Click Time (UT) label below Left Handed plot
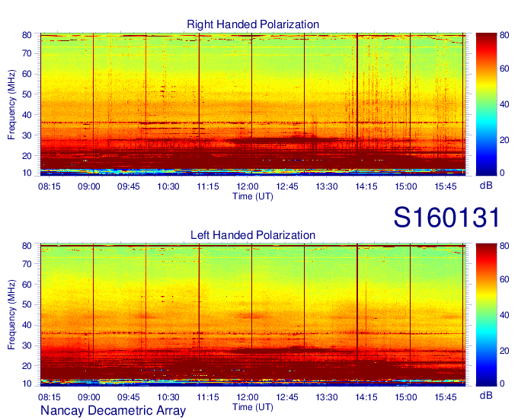The image size is (518, 420). tap(253, 407)
